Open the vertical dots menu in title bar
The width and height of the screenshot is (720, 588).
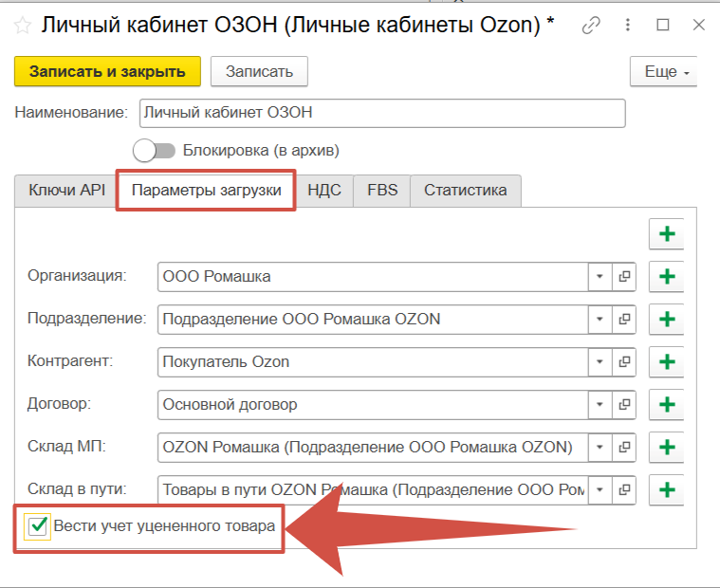[628, 25]
